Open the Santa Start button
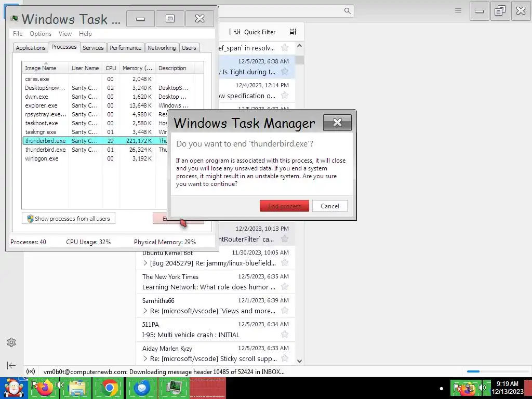532x399 pixels. (13, 388)
